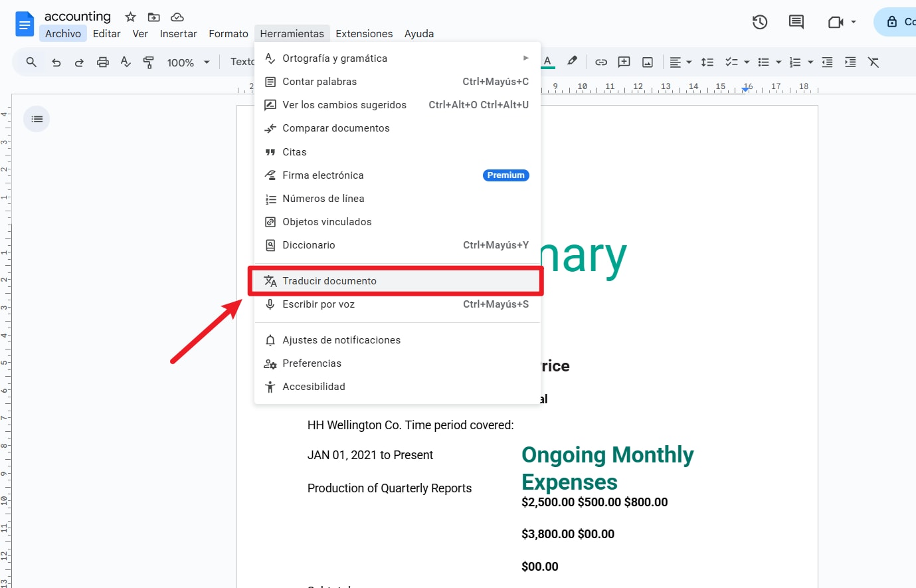
Task: Open search within the document
Action: coord(31,62)
